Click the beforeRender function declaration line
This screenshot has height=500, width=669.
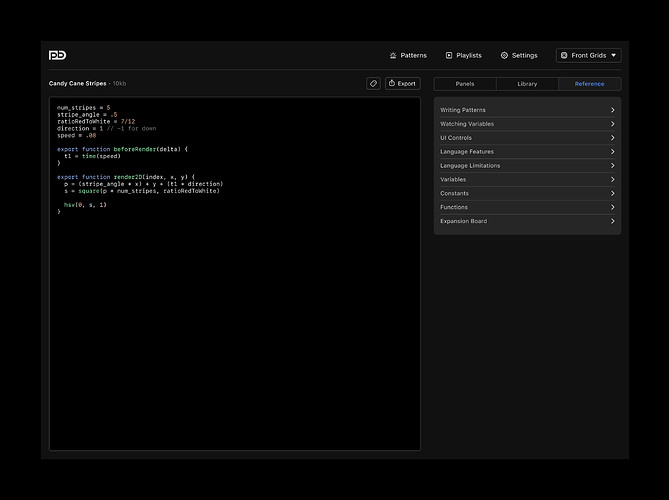(x=122, y=149)
